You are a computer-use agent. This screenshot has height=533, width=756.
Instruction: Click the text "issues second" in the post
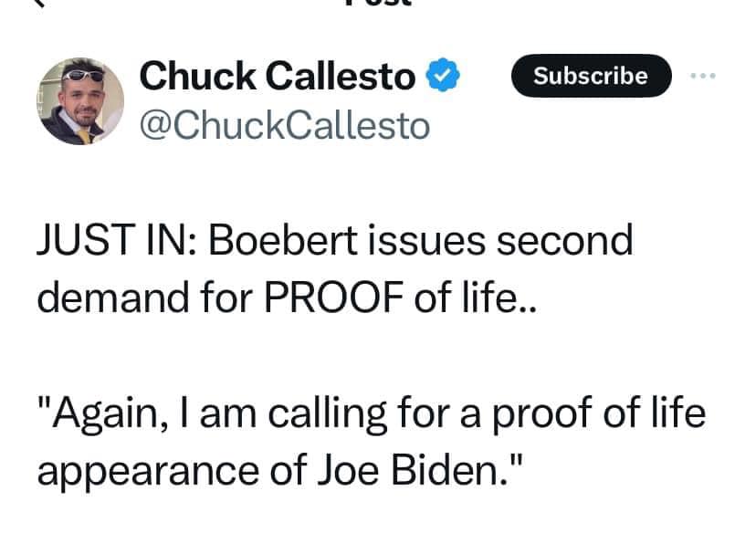pyautogui.click(x=500, y=239)
